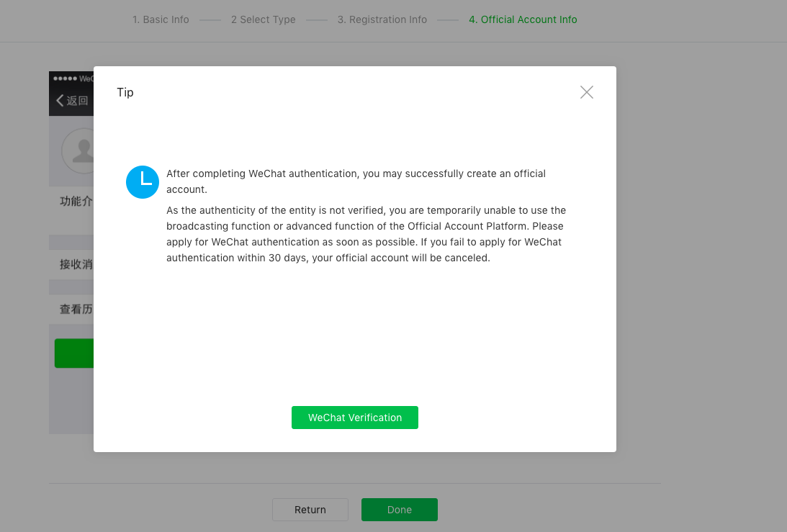Click the WeChat Verification button
This screenshot has height=532, width=787.
click(x=354, y=418)
